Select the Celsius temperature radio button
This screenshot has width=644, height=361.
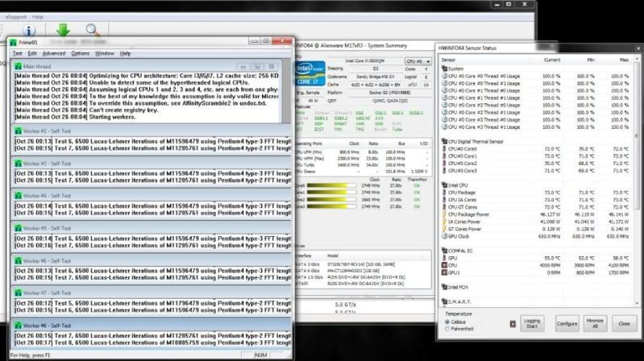(447, 322)
